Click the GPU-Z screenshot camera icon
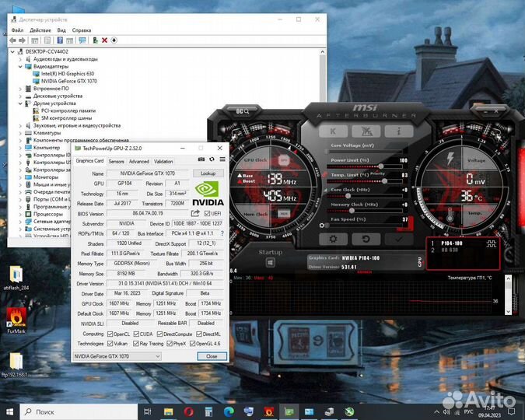This screenshot has height=420, width=525. point(201,159)
